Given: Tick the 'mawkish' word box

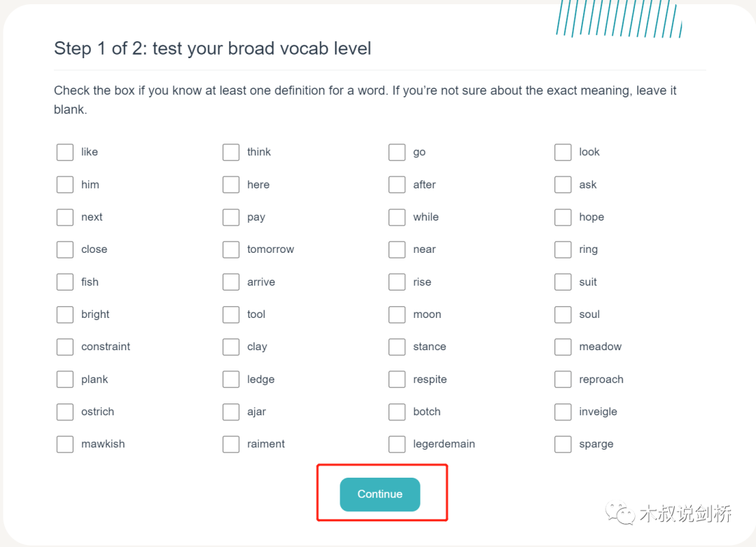Looking at the screenshot, I should click(x=65, y=444).
